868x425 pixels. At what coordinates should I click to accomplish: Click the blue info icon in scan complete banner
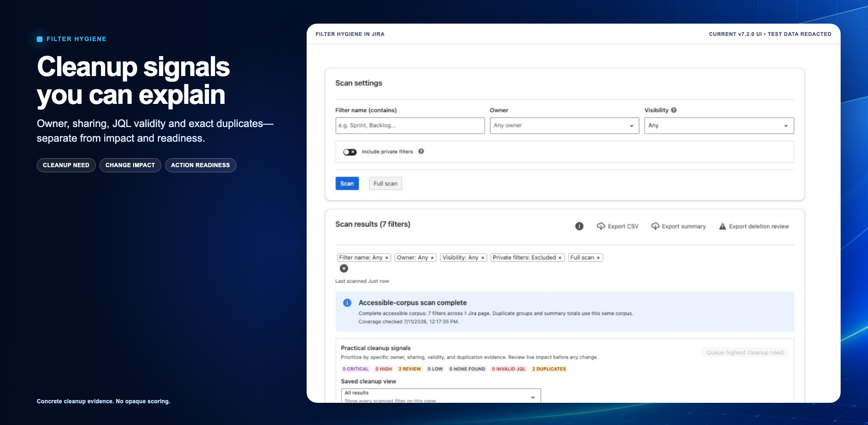pos(347,303)
